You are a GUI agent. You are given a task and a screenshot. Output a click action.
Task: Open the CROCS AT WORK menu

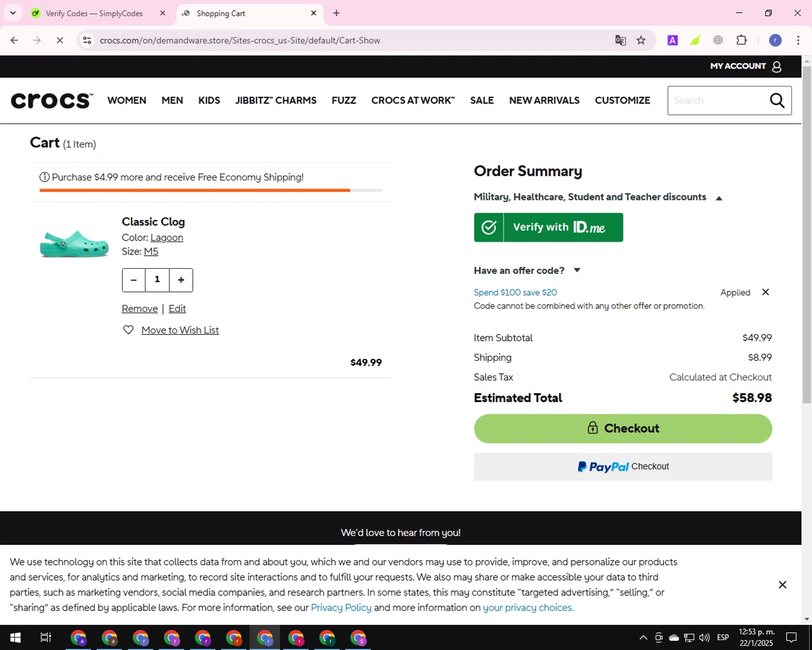click(x=413, y=100)
